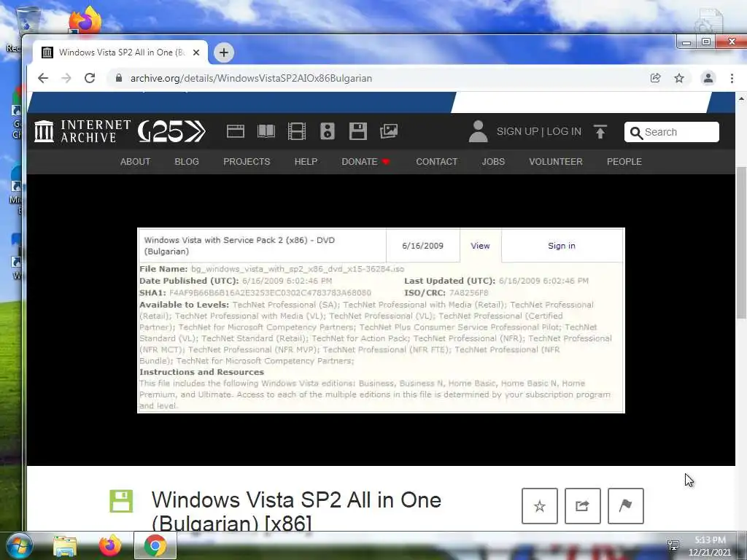
Task: Click the Windows Vista SP2 All in One title
Action: point(296,511)
